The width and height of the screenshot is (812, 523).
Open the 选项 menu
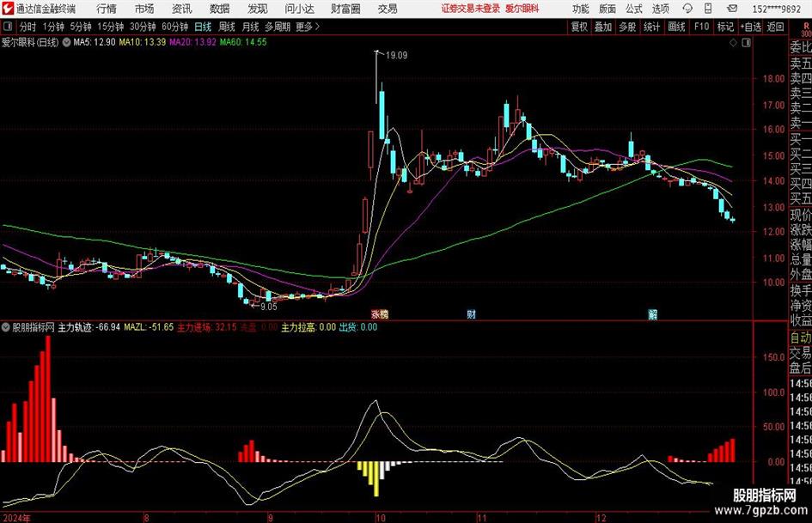tap(661, 9)
